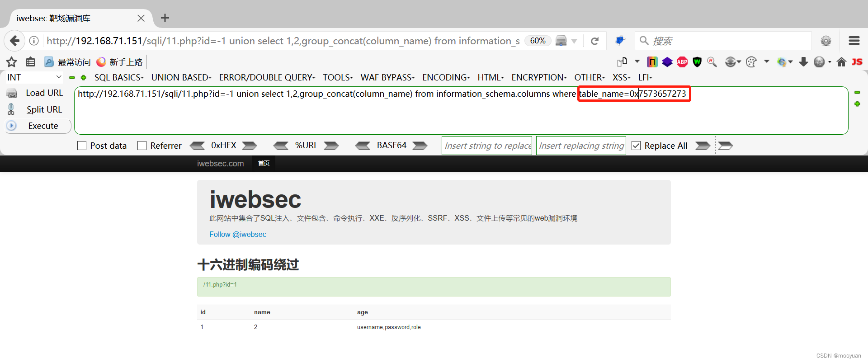Expand the ENCODING menu
The image size is (868, 363).
point(446,77)
